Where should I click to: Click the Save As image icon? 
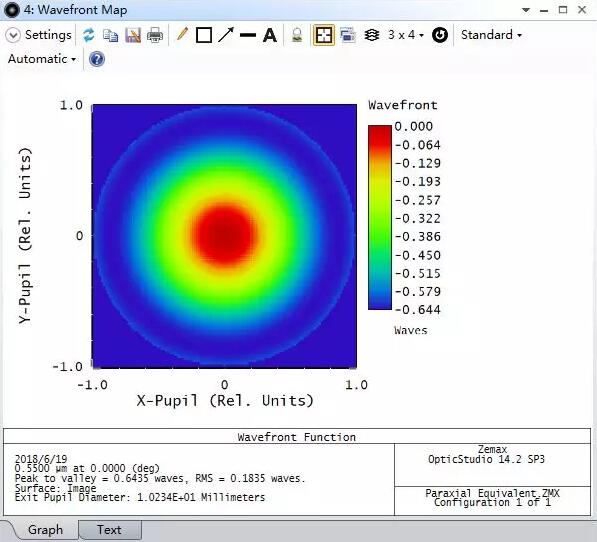(133, 35)
